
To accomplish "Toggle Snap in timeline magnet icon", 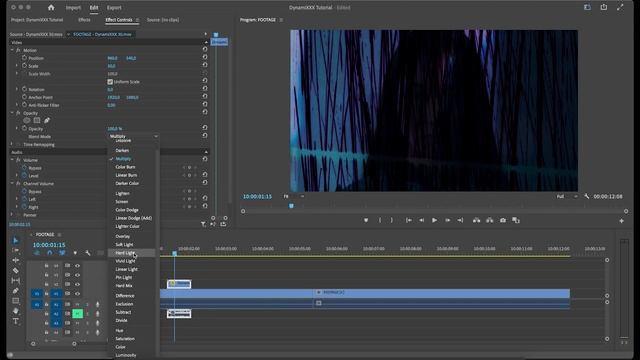I will pyautogui.click(x=49, y=253).
